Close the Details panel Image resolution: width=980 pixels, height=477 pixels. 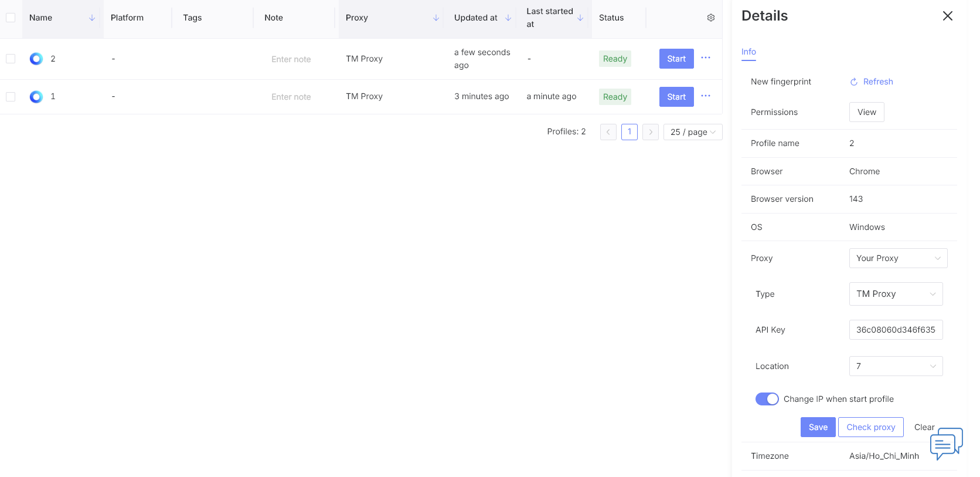click(947, 16)
